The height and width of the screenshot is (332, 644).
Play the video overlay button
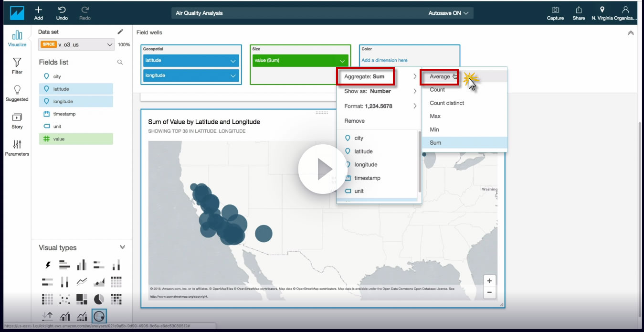tap(322, 169)
